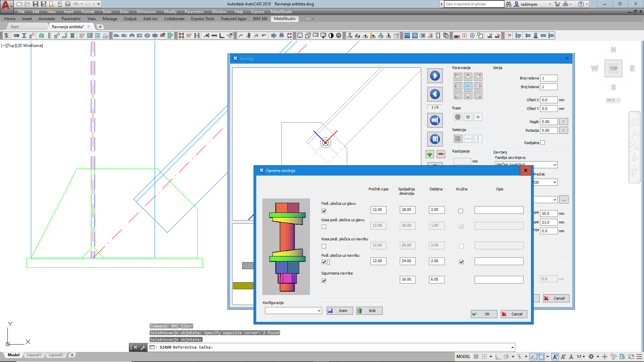
Task: Choose the grid selection mode under Selekcija
Action: coord(458,138)
